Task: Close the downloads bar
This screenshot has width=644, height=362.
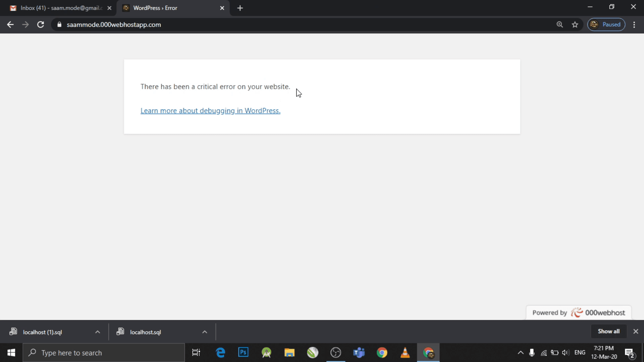Action: [x=636, y=331]
